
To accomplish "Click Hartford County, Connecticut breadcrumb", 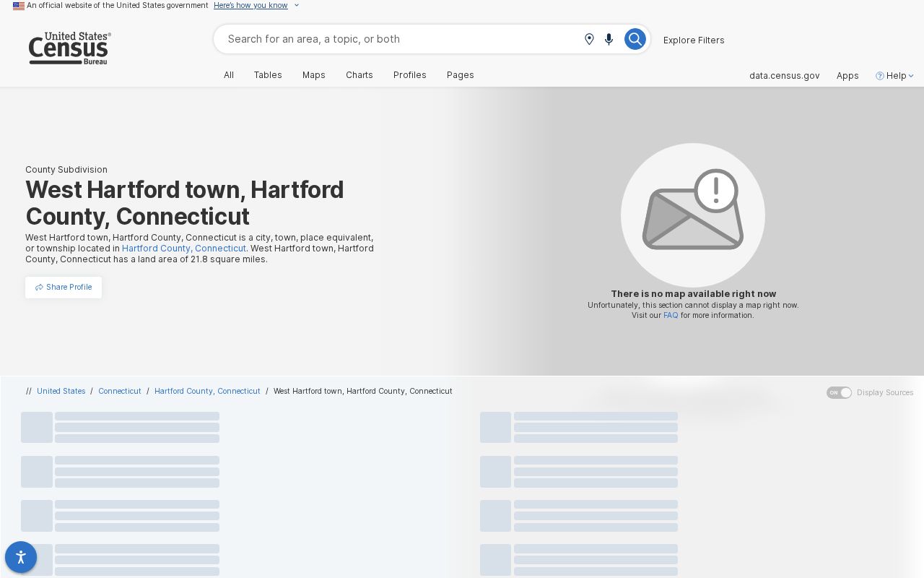I will pyautogui.click(x=207, y=392).
